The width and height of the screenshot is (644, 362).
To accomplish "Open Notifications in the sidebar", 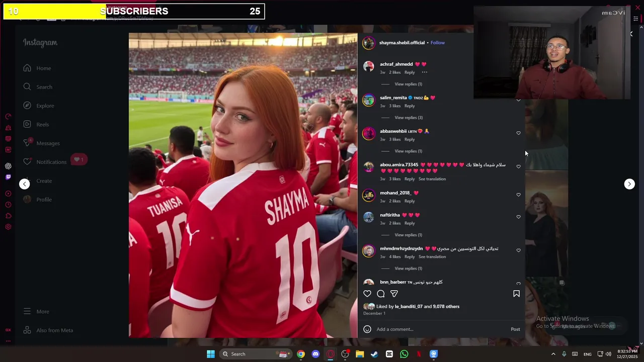I will [x=45, y=162].
